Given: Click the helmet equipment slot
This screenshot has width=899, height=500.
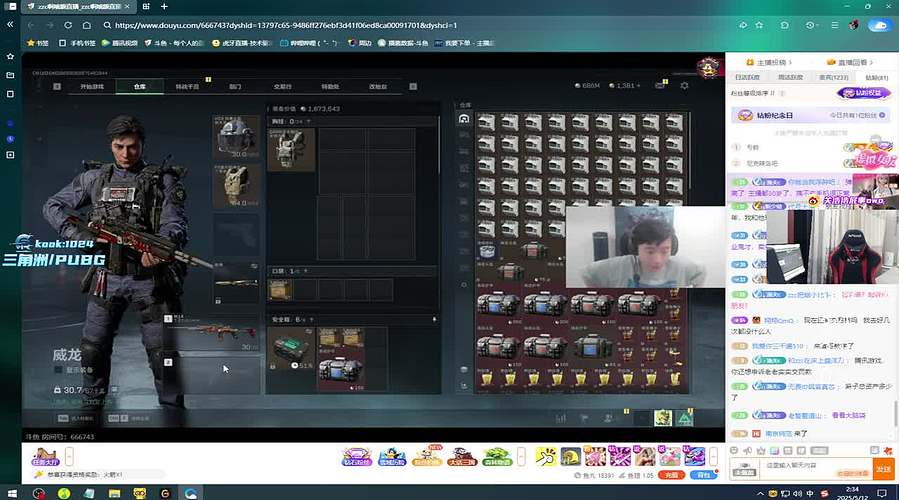Looking at the screenshot, I should click(236, 136).
